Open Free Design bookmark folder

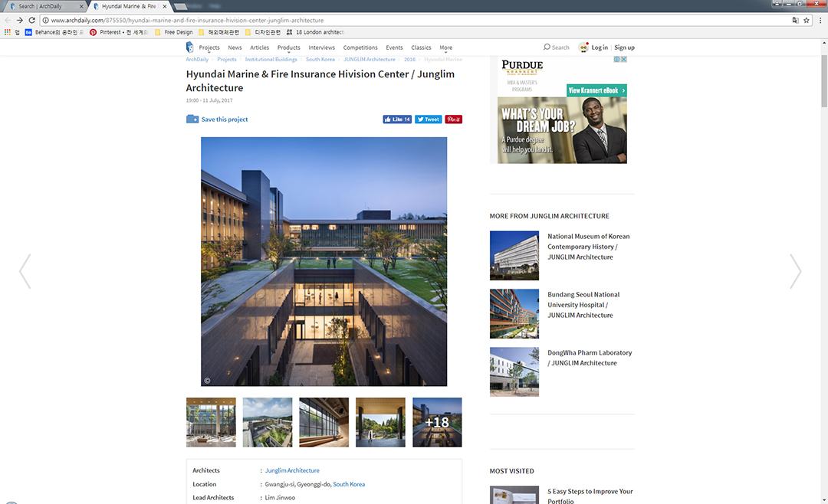point(174,32)
